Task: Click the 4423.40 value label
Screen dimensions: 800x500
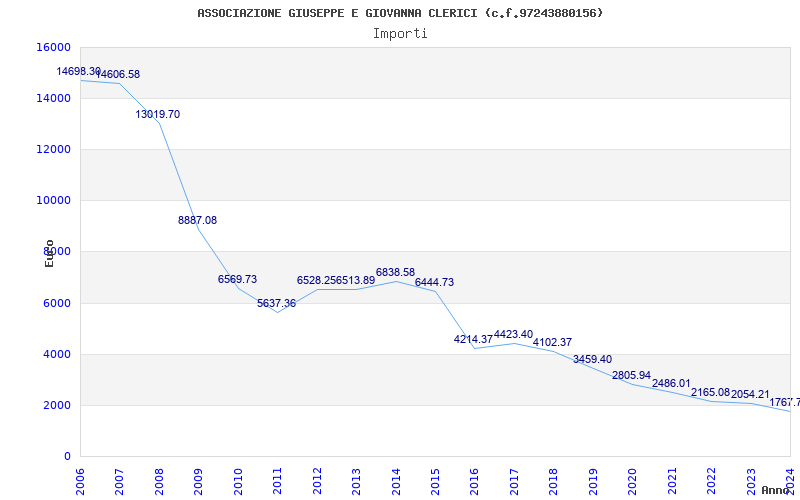Action: tap(513, 335)
